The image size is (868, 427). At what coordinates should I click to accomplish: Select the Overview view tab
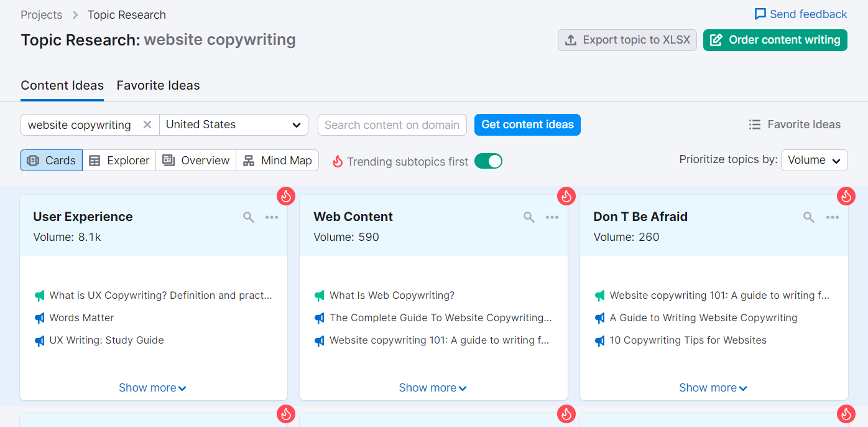196,161
